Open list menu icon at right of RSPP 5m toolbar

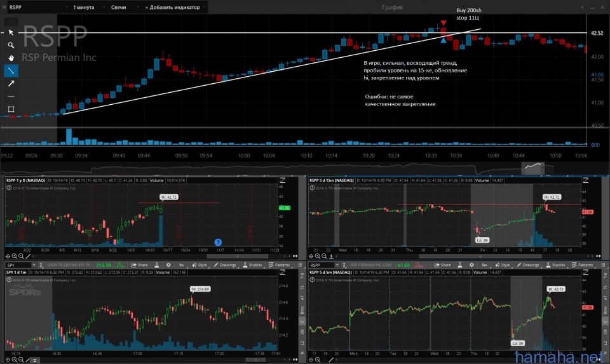[603, 265]
